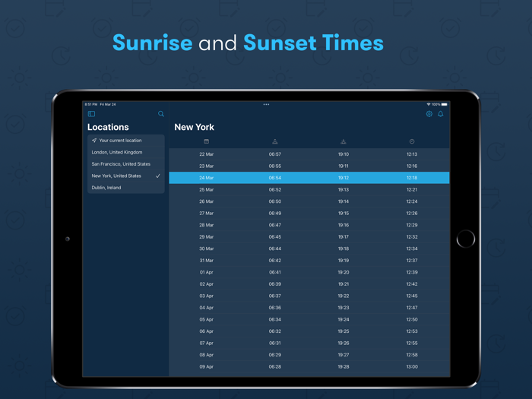Tap the Wi-Fi status icon

coord(429,105)
